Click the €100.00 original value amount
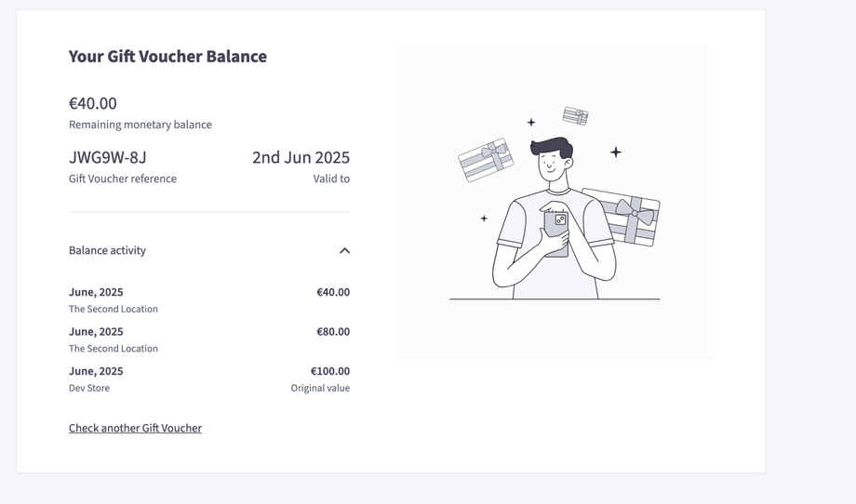Viewport: 856px width, 504px height. point(330,371)
